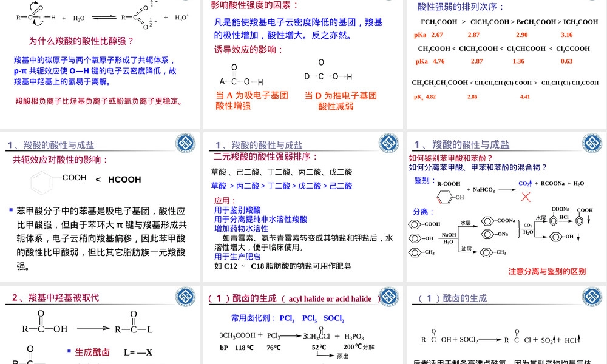This screenshot has height=364, width=607.
Task: Click the 油层 label in the separation scheme
Action: [x=466, y=249]
